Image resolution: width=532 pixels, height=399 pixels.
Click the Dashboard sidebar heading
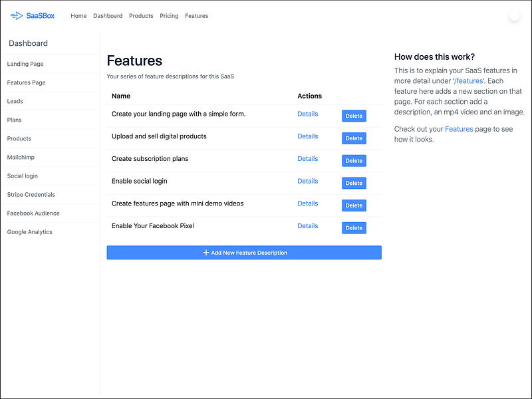click(28, 43)
